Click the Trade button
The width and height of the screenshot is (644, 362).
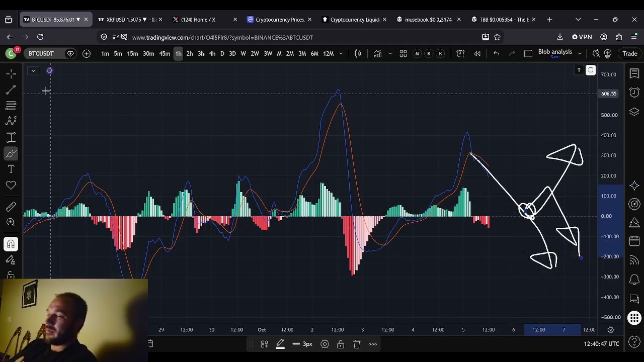(x=630, y=54)
